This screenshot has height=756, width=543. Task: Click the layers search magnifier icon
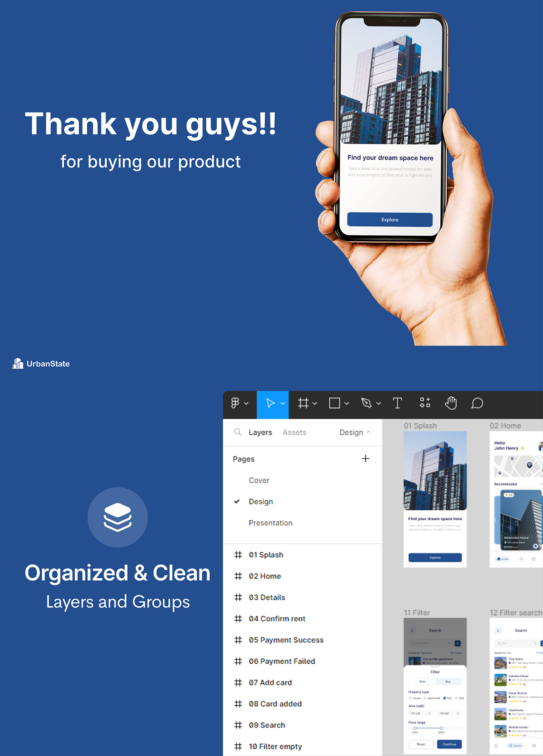point(238,432)
